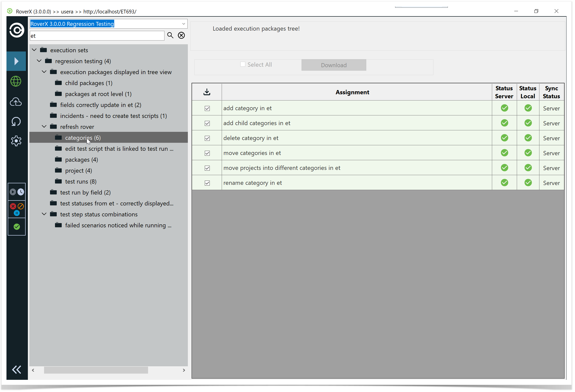Click the Download button
Screen dimensions: 575x392
coord(334,65)
